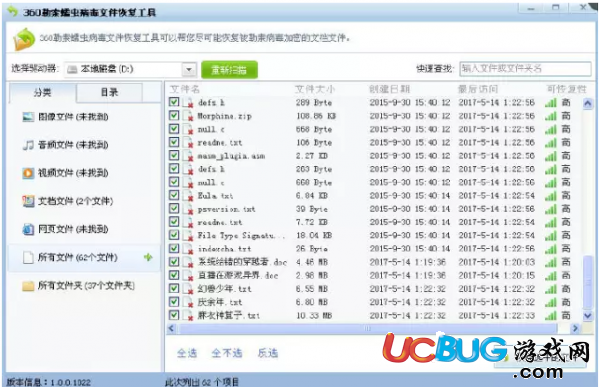The width and height of the screenshot is (599, 387).
Task: Click file icon of Morphine.zip
Action: click(188, 116)
